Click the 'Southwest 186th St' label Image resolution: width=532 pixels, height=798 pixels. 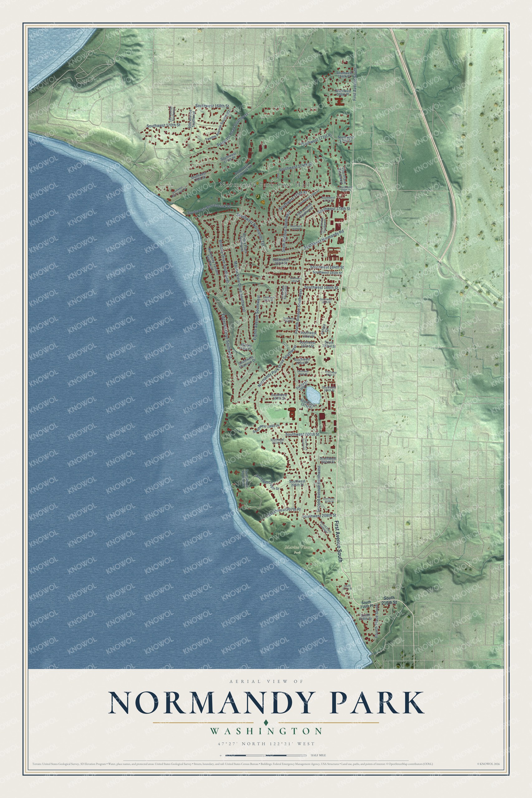tap(321, 287)
